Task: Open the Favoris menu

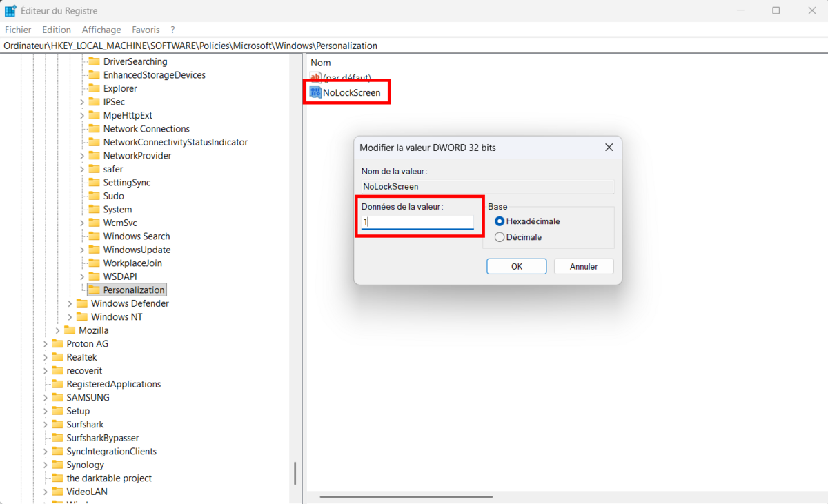Action: 146,30
